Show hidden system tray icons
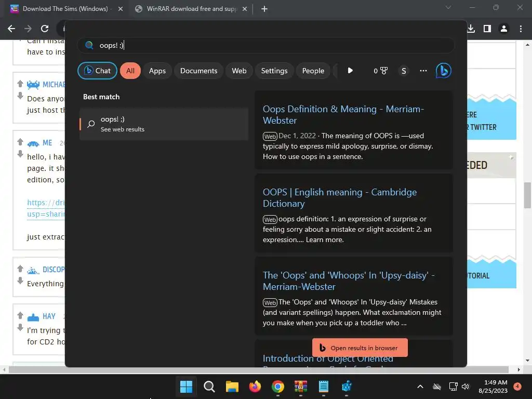The height and width of the screenshot is (399, 532). 420,387
